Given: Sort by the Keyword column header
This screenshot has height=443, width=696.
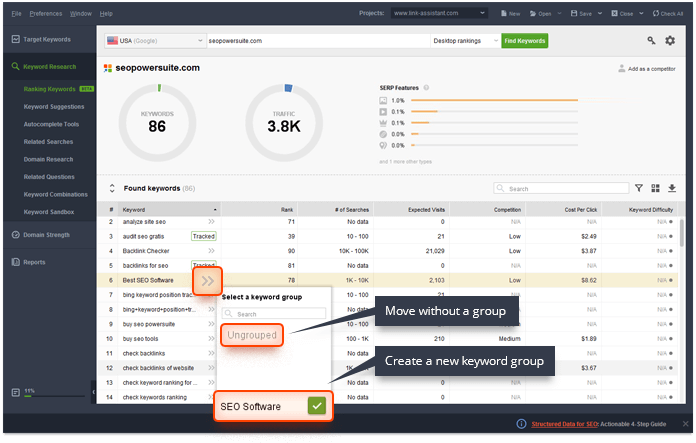Looking at the screenshot, I should click(x=170, y=210).
